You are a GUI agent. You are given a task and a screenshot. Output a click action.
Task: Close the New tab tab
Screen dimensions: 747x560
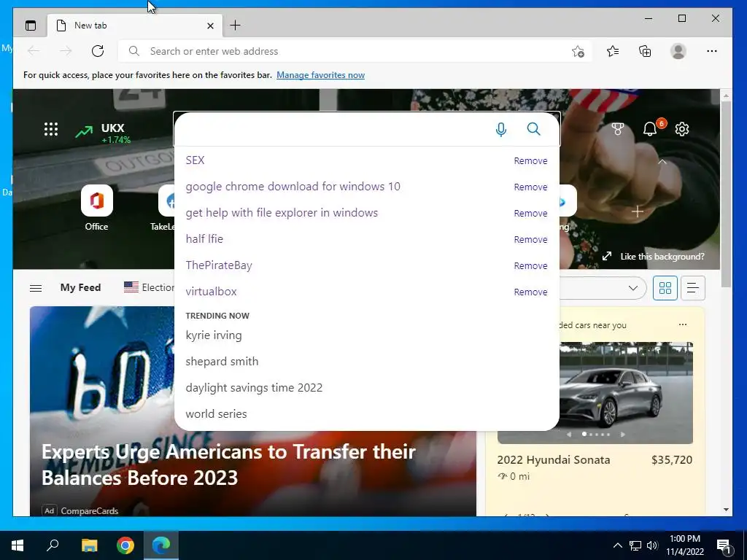point(210,26)
